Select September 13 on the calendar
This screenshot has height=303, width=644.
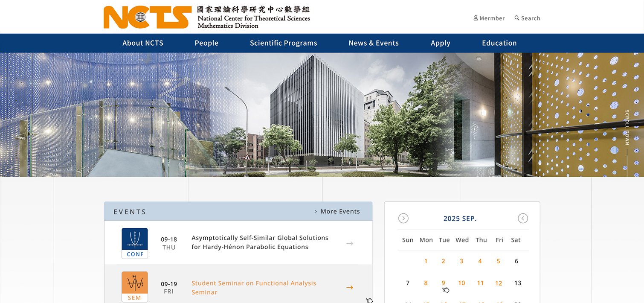point(518,283)
